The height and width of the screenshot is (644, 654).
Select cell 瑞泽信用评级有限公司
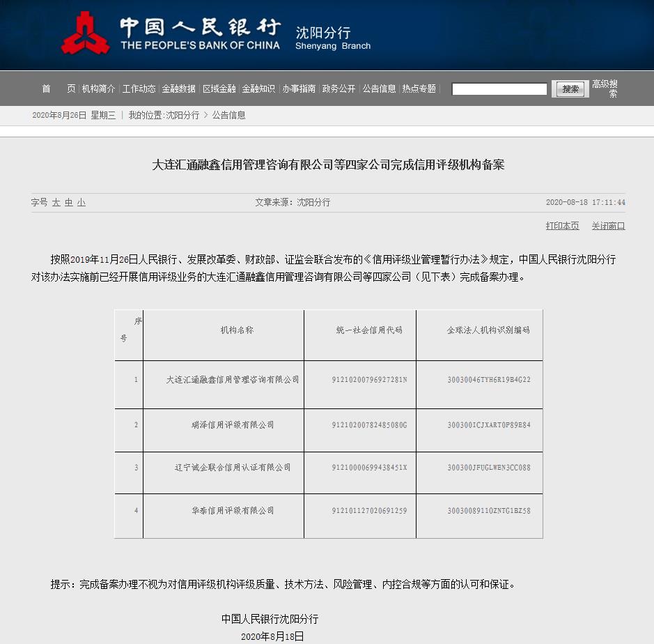coord(233,425)
